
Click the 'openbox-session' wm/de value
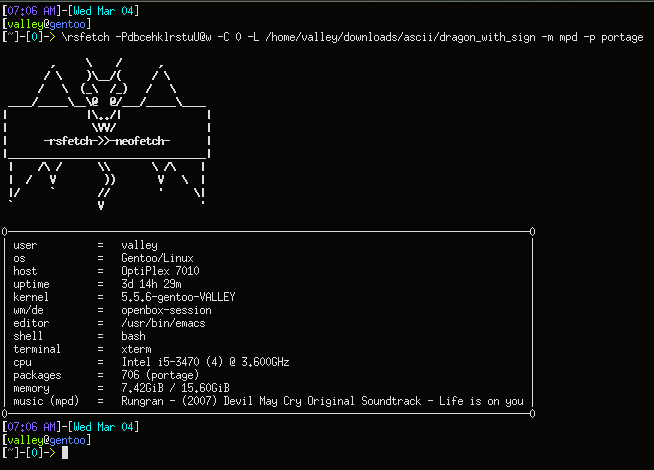[x=166, y=310]
